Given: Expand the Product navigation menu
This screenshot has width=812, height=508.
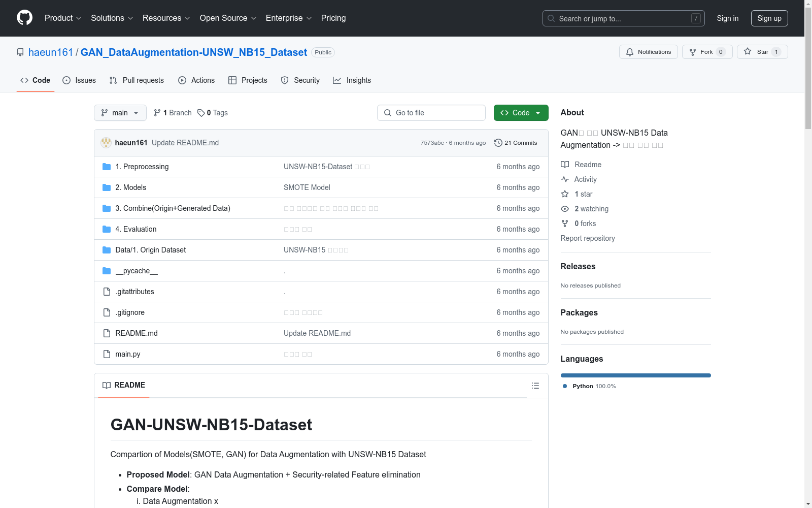Looking at the screenshot, I should click(63, 18).
